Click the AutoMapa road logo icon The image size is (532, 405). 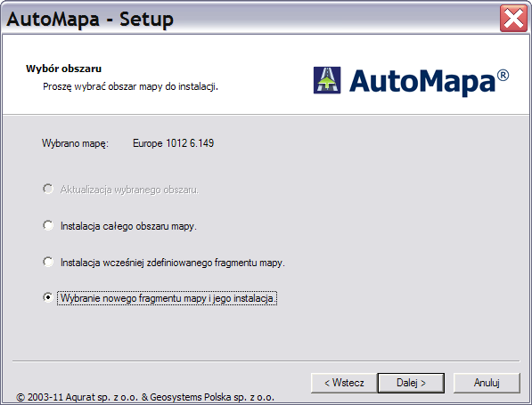(x=327, y=80)
